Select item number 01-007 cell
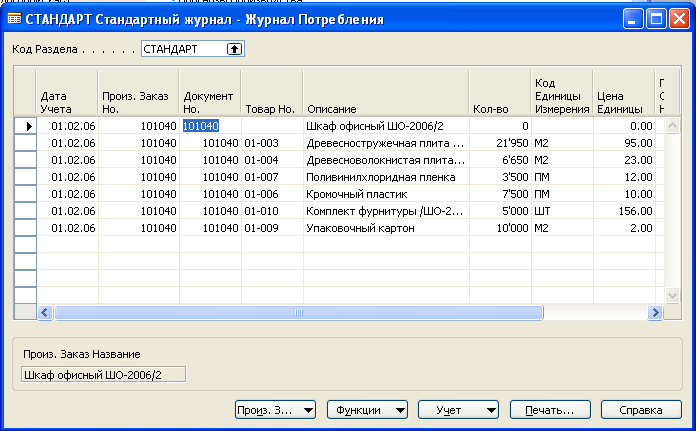The image size is (696, 431). click(x=273, y=177)
